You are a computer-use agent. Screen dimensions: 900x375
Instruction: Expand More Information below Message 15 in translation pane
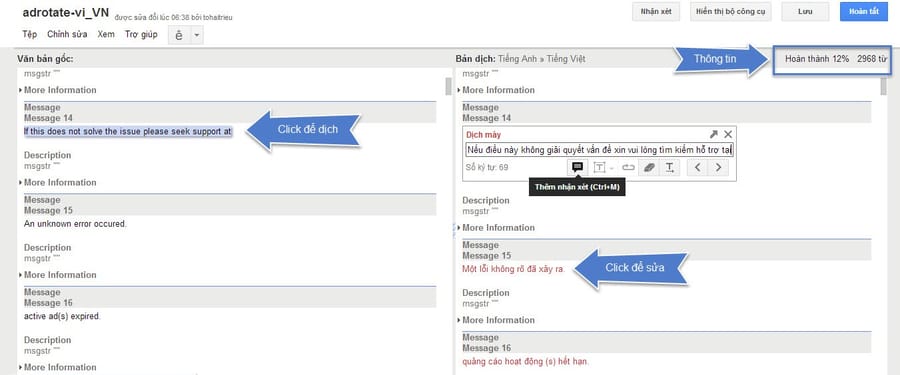[496, 320]
